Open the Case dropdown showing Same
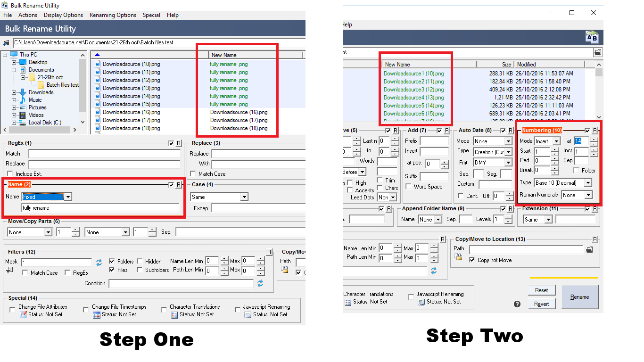The width and height of the screenshot is (644, 362). (x=219, y=197)
